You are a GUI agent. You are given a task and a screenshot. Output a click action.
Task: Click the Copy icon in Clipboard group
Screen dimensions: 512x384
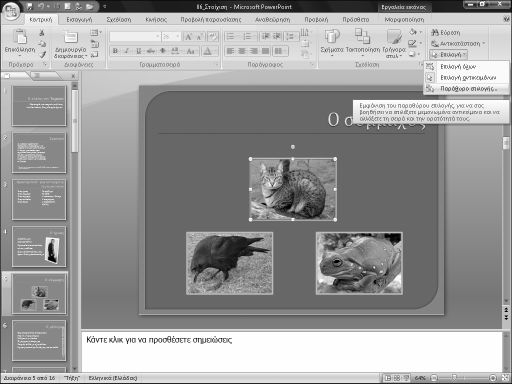tap(42, 43)
